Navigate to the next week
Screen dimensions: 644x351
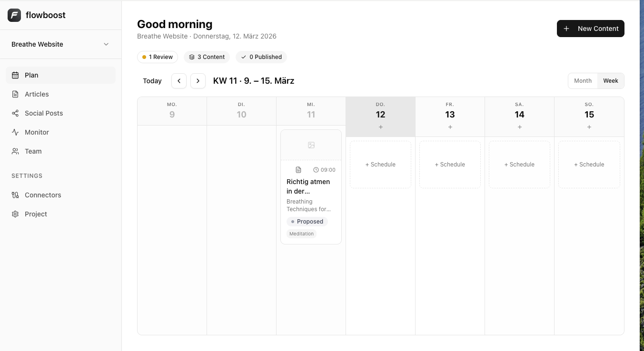pos(198,81)
